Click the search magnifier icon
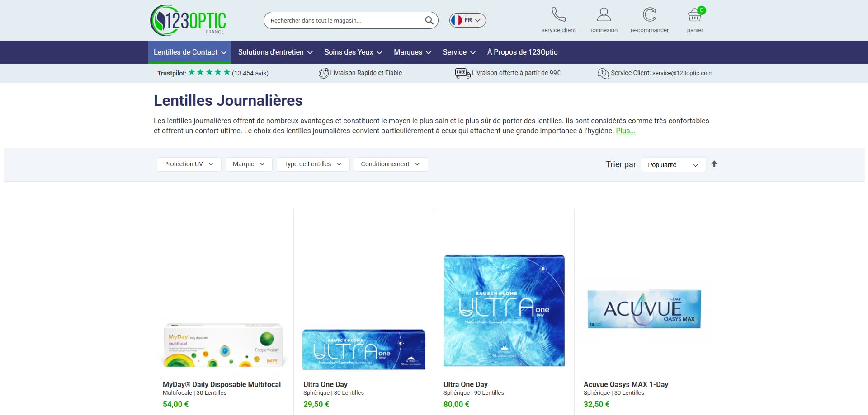Image resolution: width=868 pixels, height=415 pixels. pos(429,20)
